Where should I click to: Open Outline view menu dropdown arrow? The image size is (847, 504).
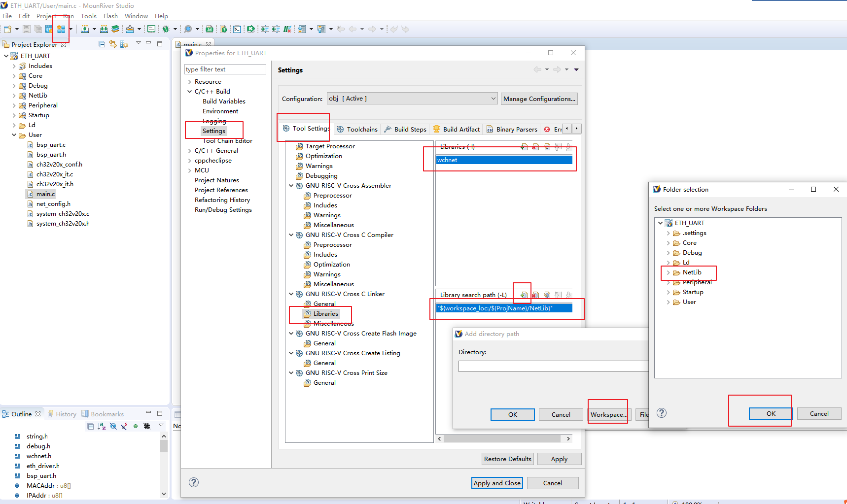161,425
